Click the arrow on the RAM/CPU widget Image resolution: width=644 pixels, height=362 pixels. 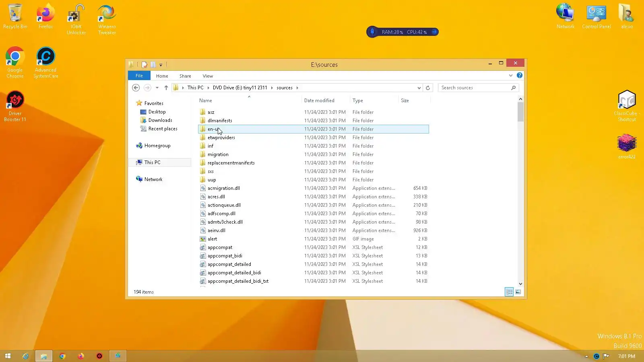pos(434,32)
